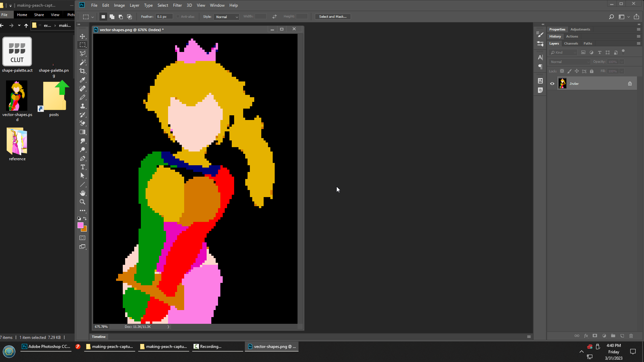Select the Hand tool
The width and height of the screenshot is (644, 362).
click(x=83, y=193)
